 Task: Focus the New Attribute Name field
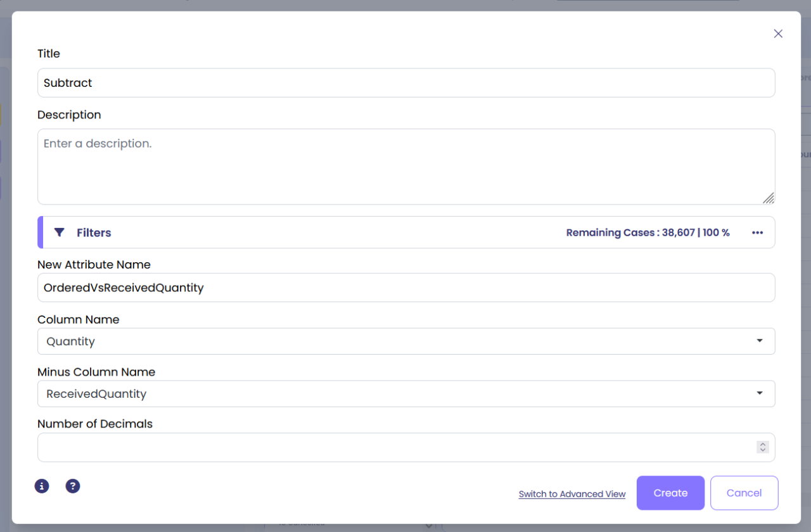(405, 288)
